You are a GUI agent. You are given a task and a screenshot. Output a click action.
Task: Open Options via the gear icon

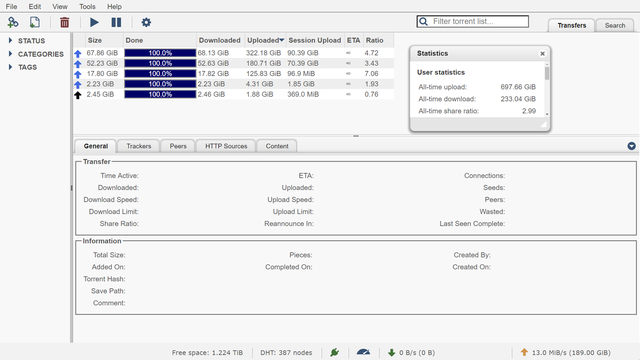(146, 22)
